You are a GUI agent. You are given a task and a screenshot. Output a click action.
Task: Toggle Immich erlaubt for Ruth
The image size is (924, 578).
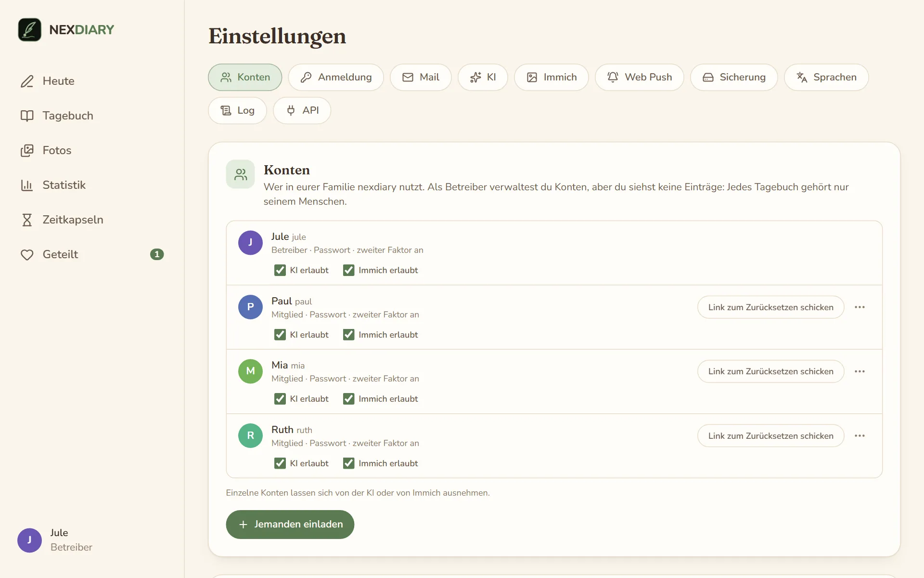pos(349,463)
